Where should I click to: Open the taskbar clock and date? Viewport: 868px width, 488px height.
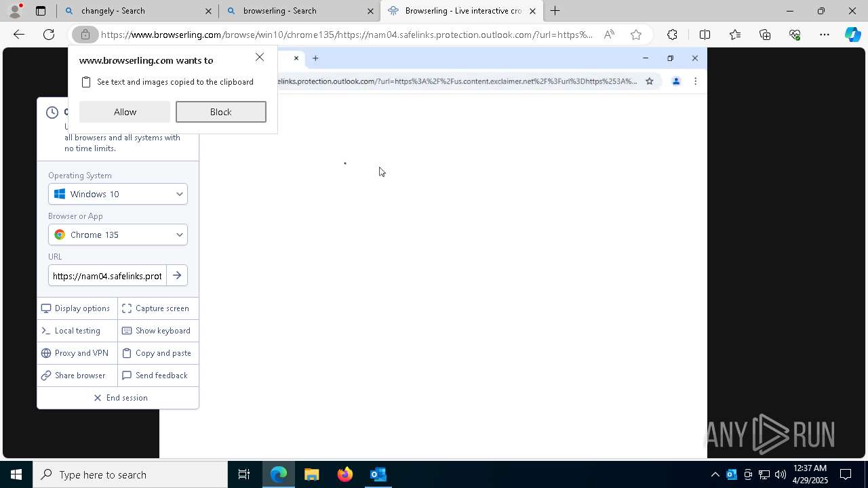click(810, 474)
